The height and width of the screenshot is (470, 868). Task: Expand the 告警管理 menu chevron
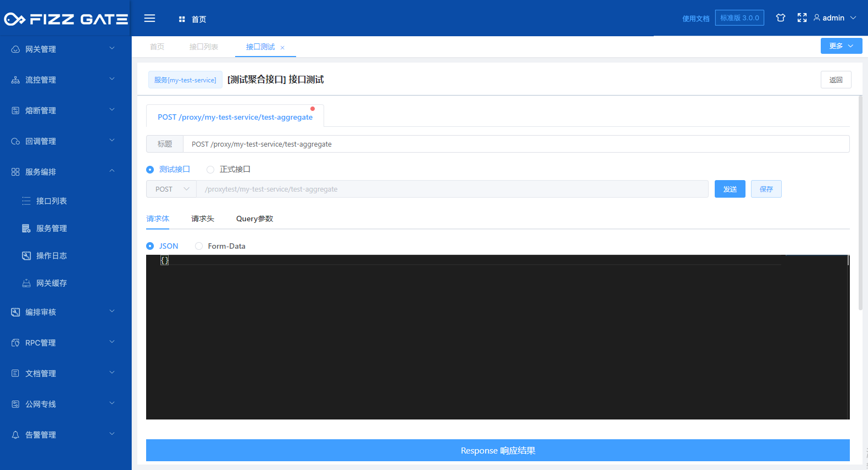(x=112, y=434)
